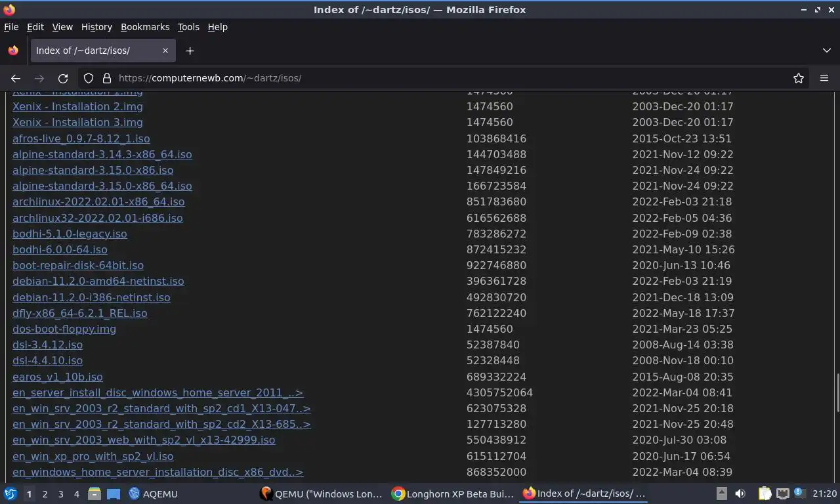Expand the list all tabs dropdown

(x=826, y=51)
